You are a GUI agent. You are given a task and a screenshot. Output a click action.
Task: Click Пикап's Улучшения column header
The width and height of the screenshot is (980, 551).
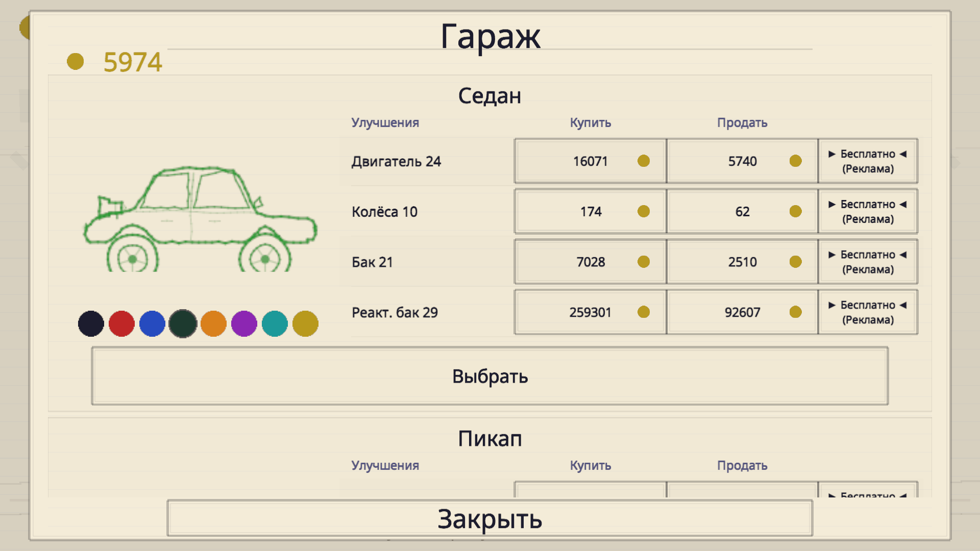click(385, 465)
